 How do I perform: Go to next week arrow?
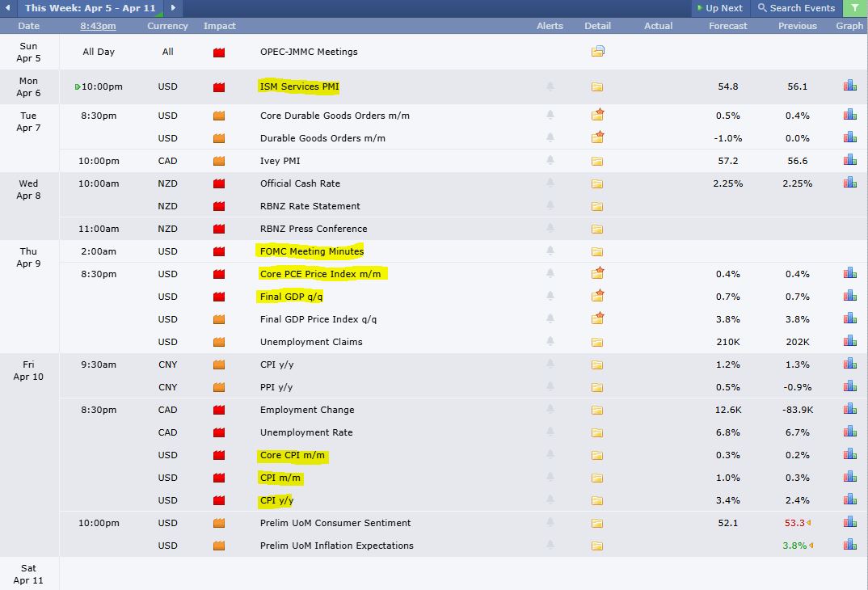tap(173, 8)
